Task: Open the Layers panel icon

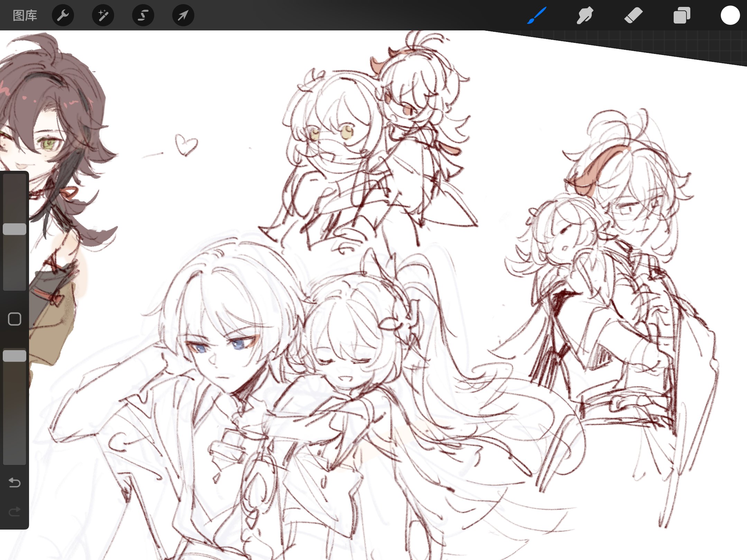Action: 682,16
